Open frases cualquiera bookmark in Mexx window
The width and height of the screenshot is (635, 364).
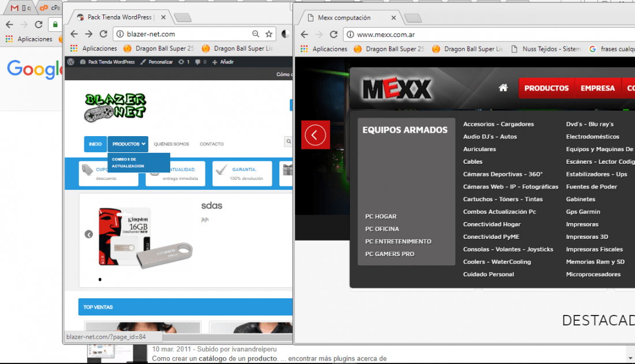tap(611, 49)
